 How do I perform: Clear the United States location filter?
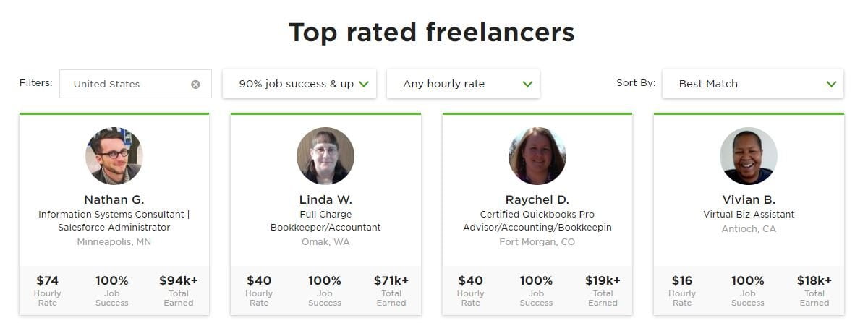point(195,84)
